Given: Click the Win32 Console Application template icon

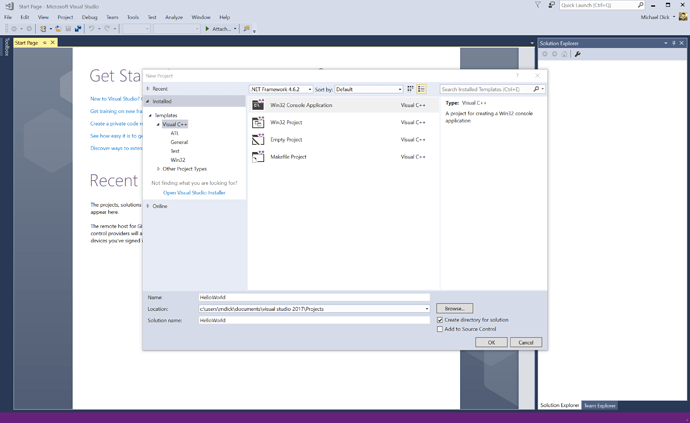Looking at the screenshot, I should coord(258,105).
